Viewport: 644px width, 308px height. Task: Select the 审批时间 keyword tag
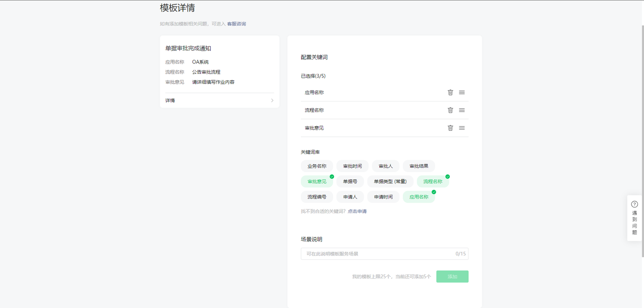coord(352,166)
